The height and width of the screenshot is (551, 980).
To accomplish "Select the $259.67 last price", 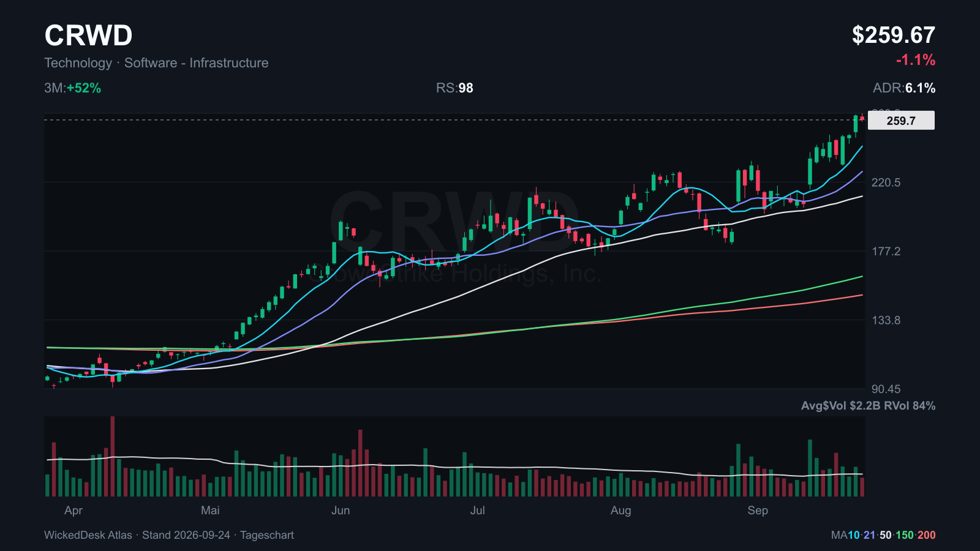I will (894, 36).
